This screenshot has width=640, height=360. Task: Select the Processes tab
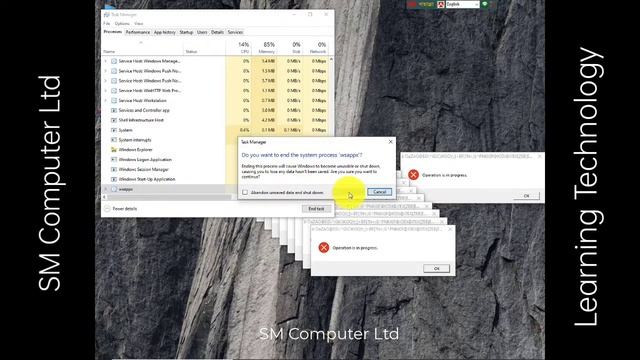(113, 32)
